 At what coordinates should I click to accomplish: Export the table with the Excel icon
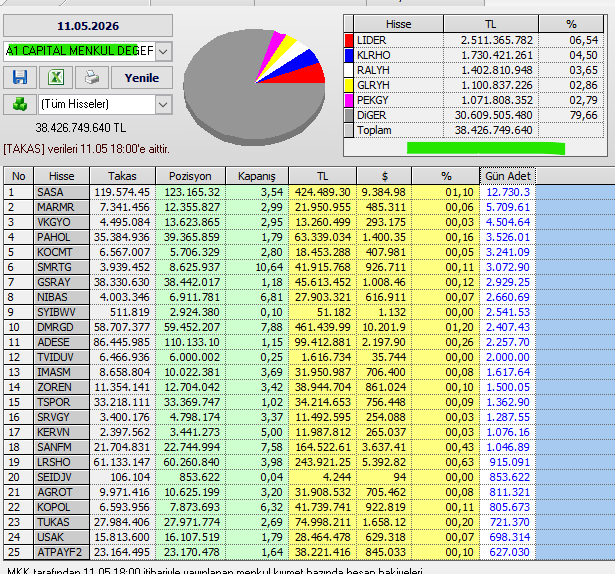coord(56,77)
